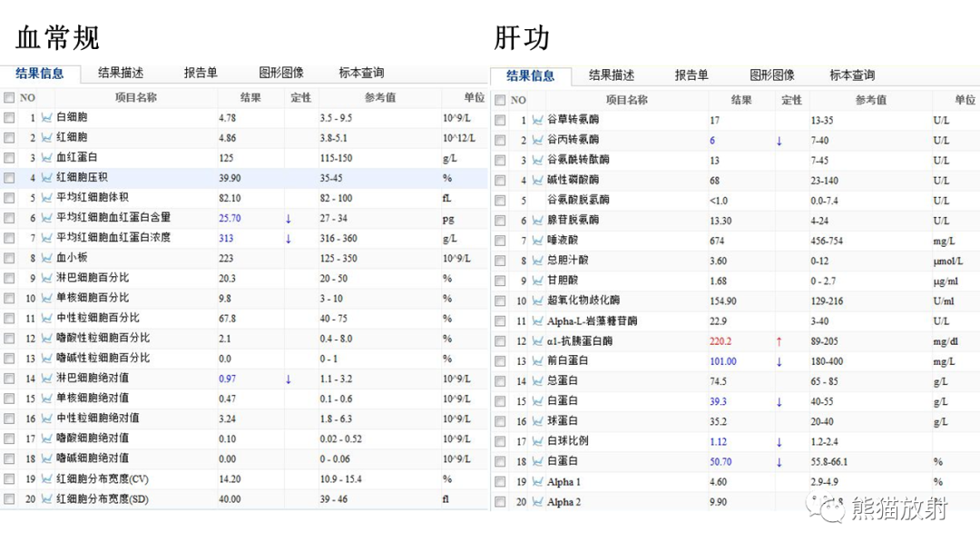Open 标本查询 tab in 肝功 panel
This screenshot has height=552, width=980.
(x=852, y=75)
